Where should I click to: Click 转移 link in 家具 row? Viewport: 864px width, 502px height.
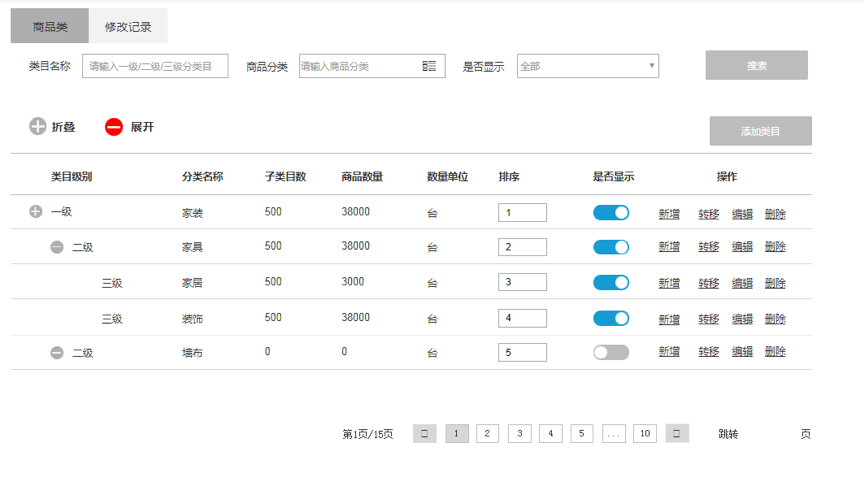[x=709, y=246]
